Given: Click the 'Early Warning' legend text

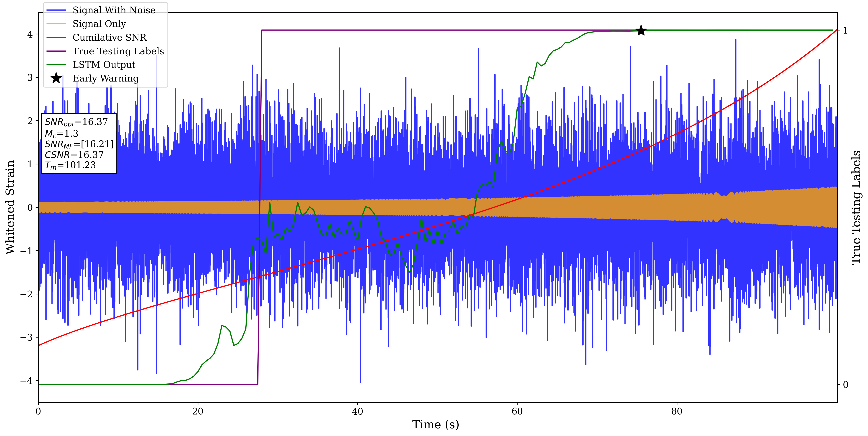Looking at the screenshot, I should point(105,79).
